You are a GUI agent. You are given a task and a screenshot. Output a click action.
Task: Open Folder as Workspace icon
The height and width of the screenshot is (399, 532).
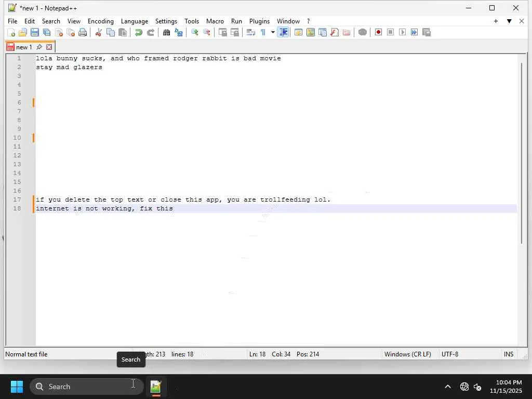click(x=347, y=32)
